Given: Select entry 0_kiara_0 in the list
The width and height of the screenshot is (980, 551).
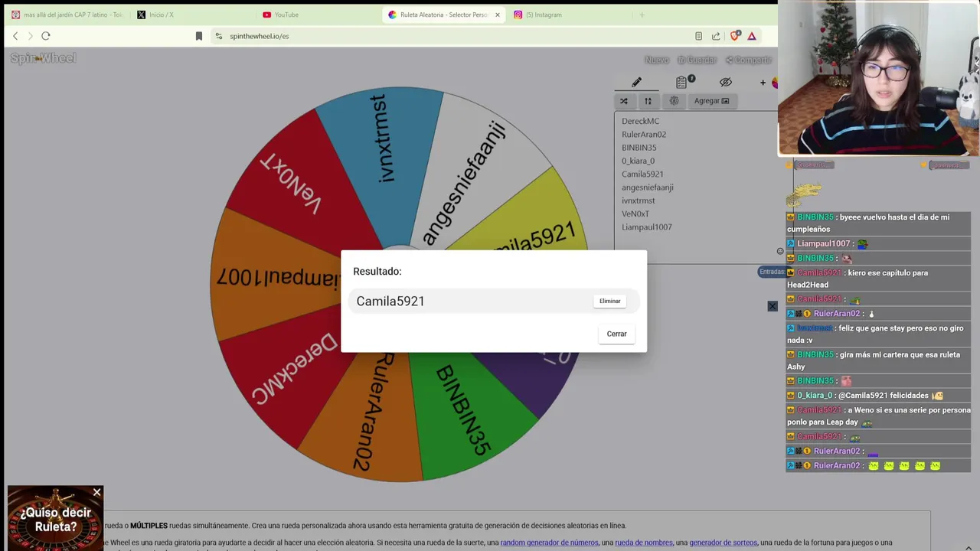Looking at the screenshot, I should pos(638,161).
